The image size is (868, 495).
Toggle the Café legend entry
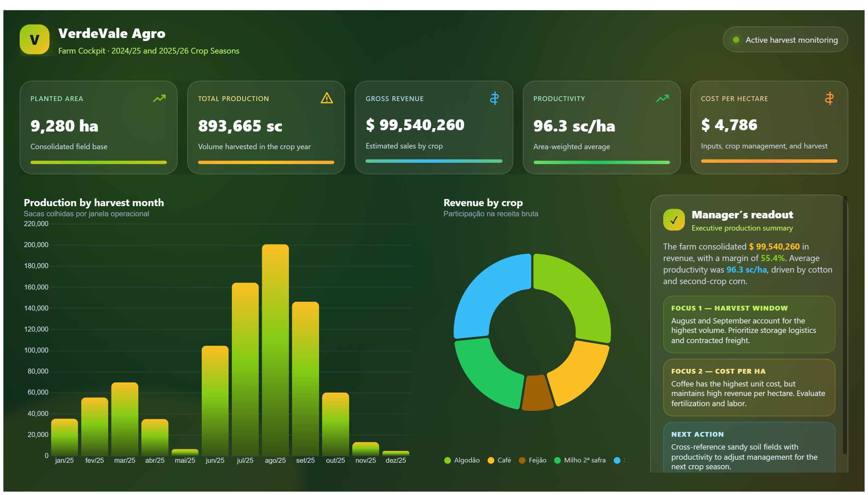499,460
